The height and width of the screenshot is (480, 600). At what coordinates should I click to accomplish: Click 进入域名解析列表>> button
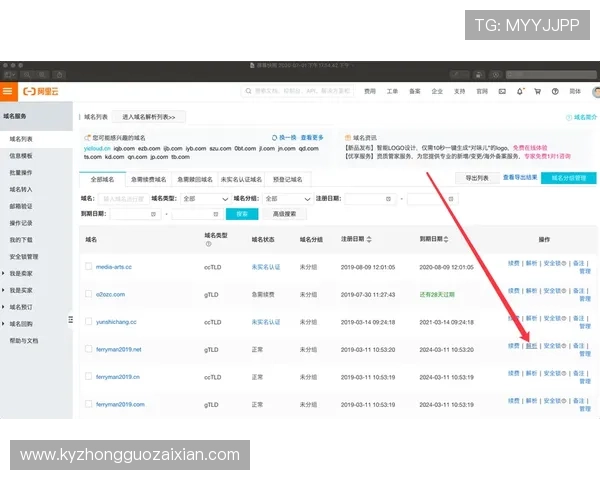click(x=149, y=117)
